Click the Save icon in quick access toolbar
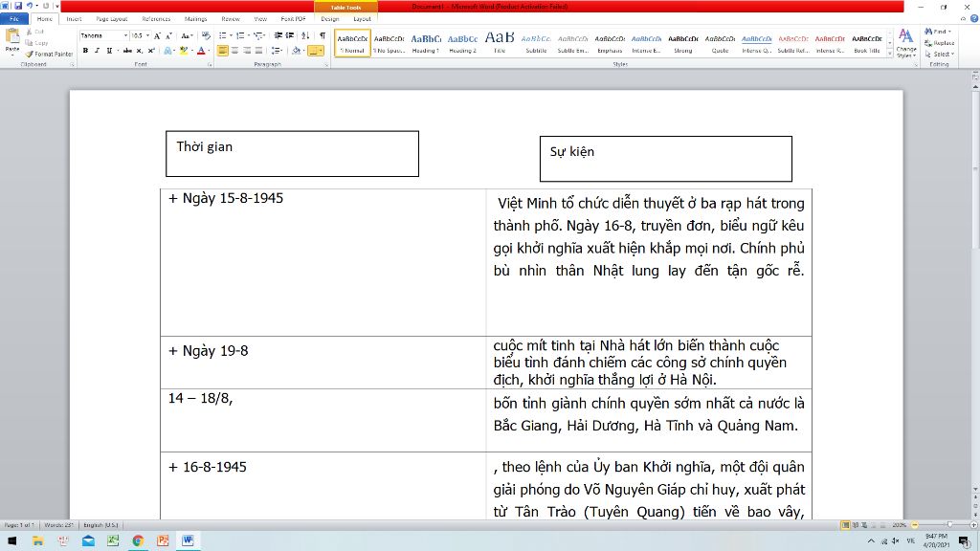The width and height of the screenshot is (980, 551). tap(18, 6)
